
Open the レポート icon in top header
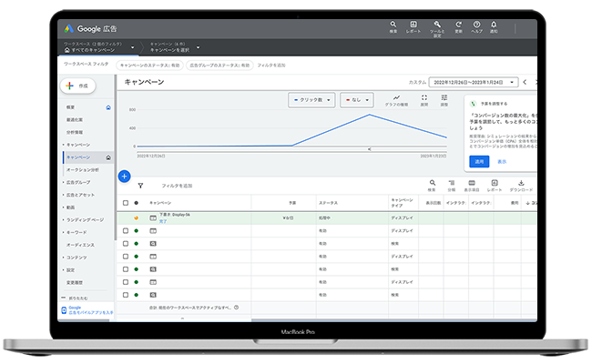coord(413,25)
